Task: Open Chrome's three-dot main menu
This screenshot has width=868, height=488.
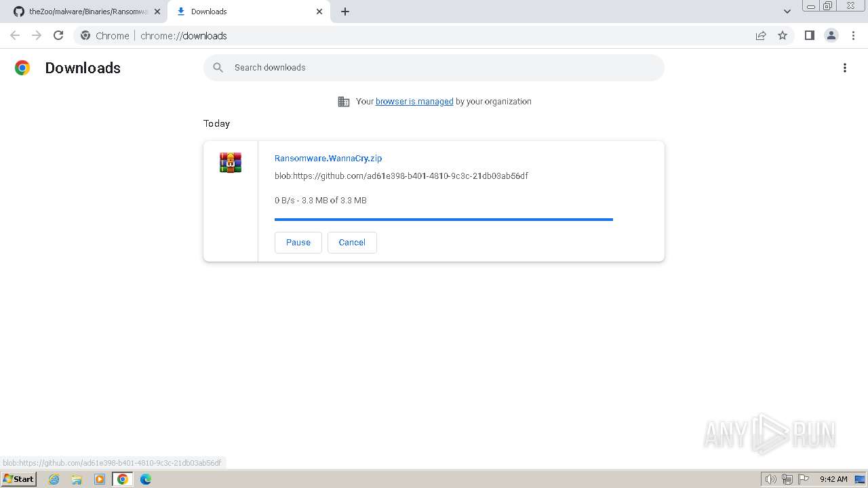Action: (x=853, y=36)
